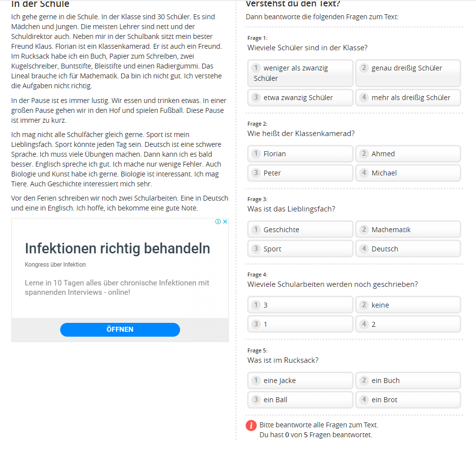Image resolution: width=476 pixels, height=452 pixels.
Task: Click the ad info icon
Action: pyautogui.click(x=218, y=222)
